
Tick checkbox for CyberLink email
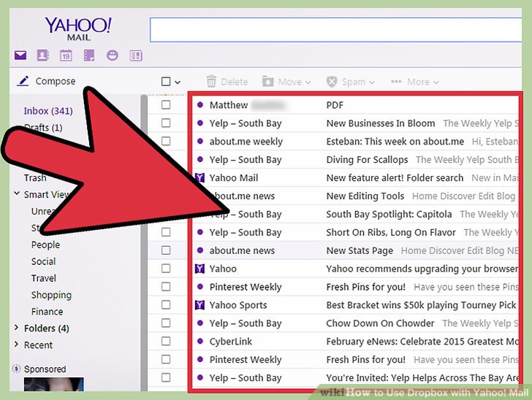[x=166, y=341]
